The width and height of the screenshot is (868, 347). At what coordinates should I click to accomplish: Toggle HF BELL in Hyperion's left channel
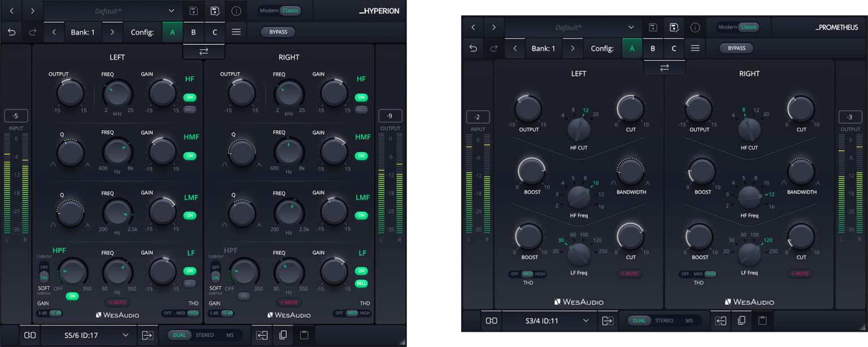tap(189, 109)
